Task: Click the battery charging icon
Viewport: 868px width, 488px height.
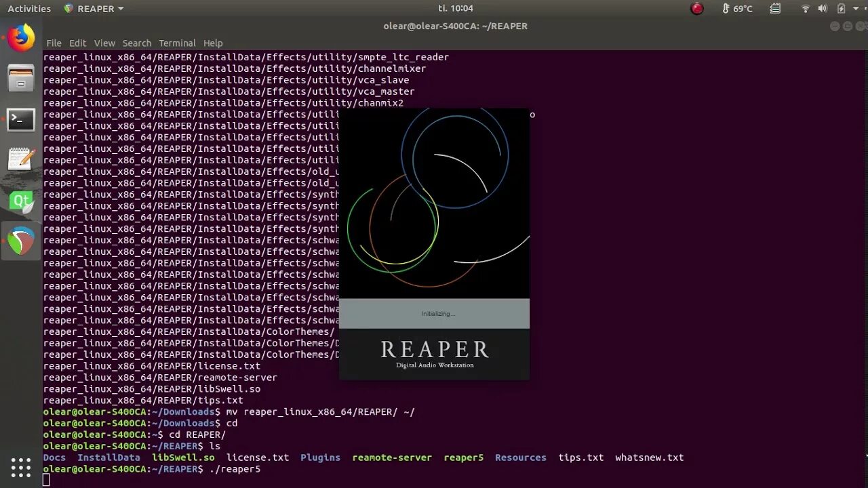Action: (x=841, y=9)
